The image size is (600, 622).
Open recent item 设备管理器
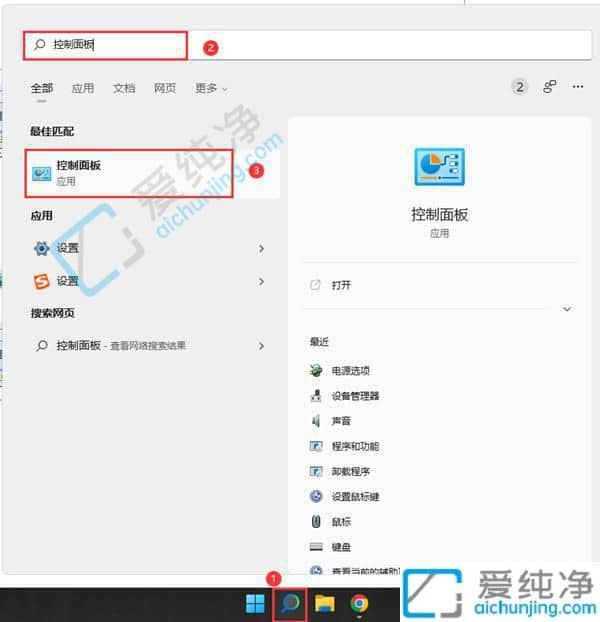point(355,396)
